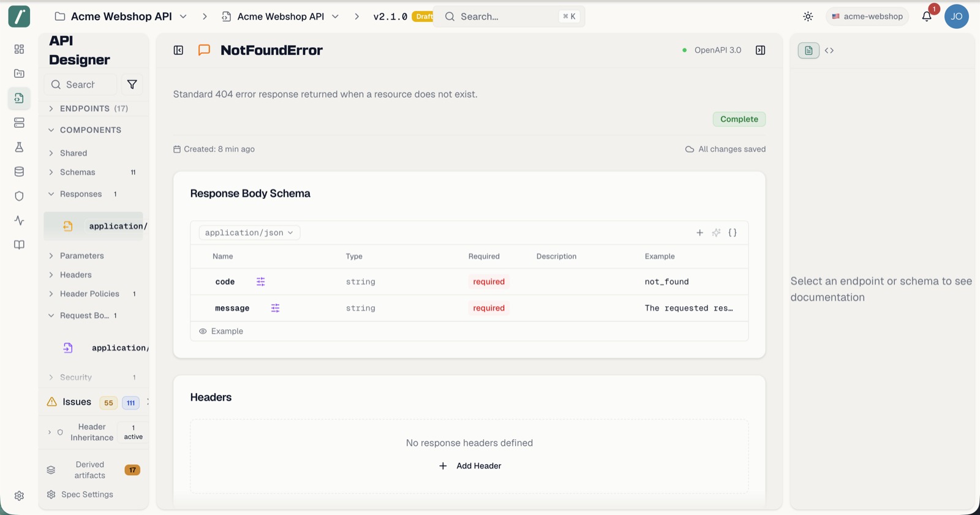Click the not_found example value
980x515 pixels.
(x=666, y=282)
